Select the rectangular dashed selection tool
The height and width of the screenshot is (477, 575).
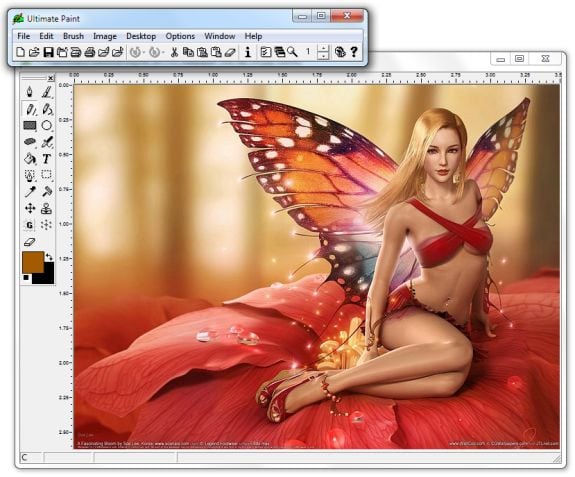(x=47, y=175)
